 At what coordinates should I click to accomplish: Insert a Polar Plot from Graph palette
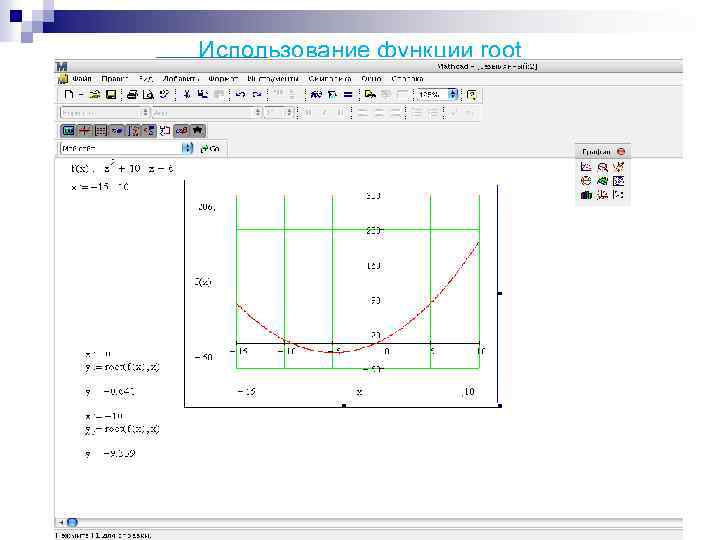coord(586,181)
